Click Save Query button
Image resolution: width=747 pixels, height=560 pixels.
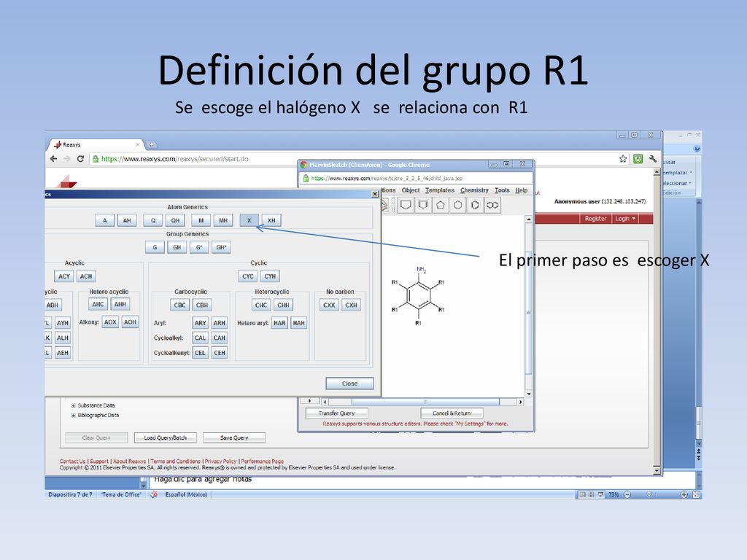click(234, 437)
